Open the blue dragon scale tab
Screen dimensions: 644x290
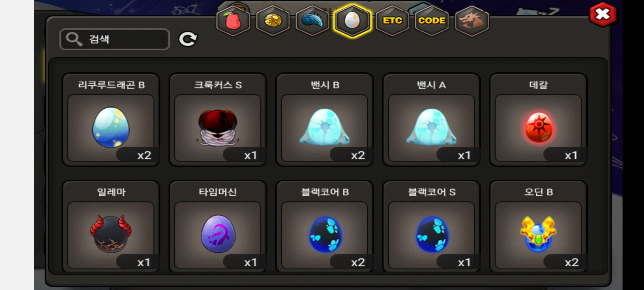pos(313,21)
